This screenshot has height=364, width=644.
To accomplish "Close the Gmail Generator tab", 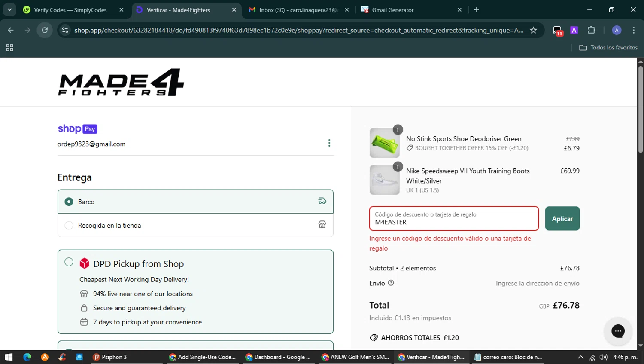I will coord(459,10).
